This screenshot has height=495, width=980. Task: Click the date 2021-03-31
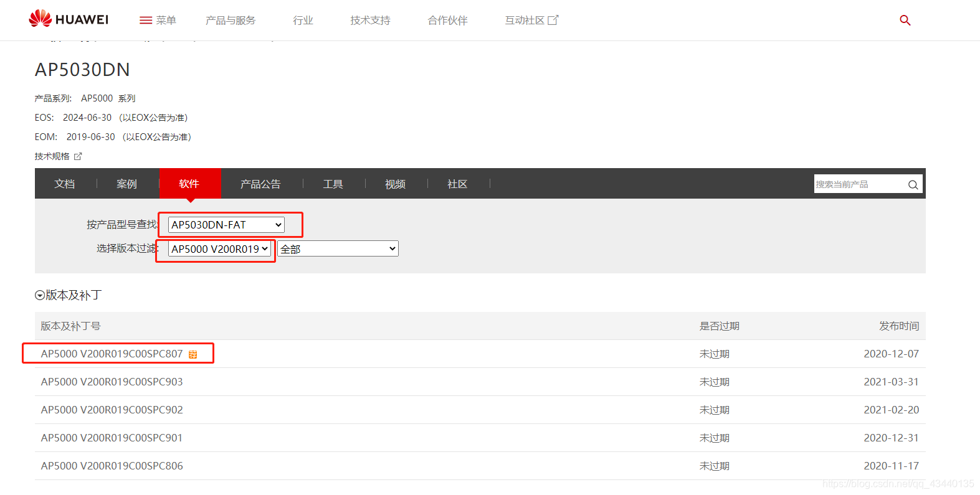[891, 382]
